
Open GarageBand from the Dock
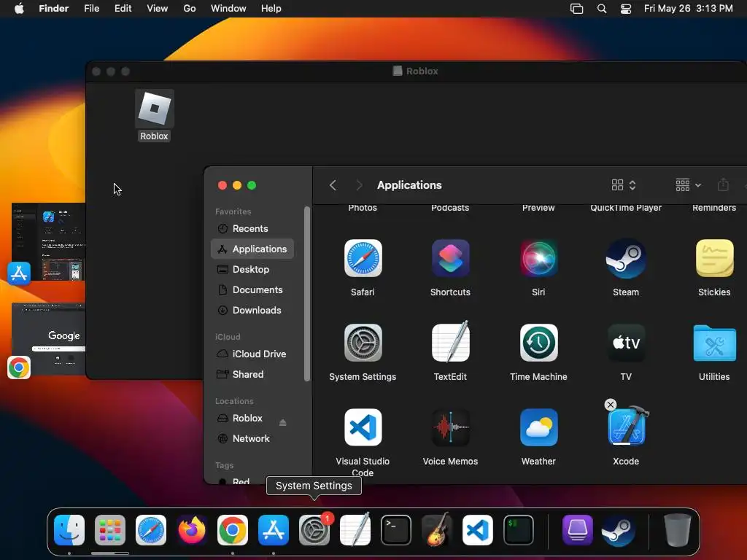437,529
